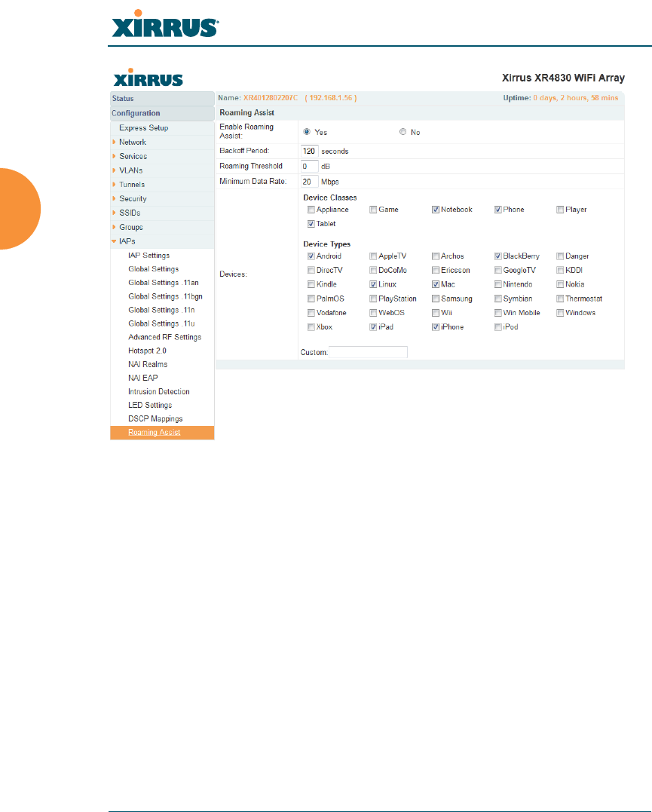
Task: Expand the Groups menu arrow
Action: click(114, 227)
